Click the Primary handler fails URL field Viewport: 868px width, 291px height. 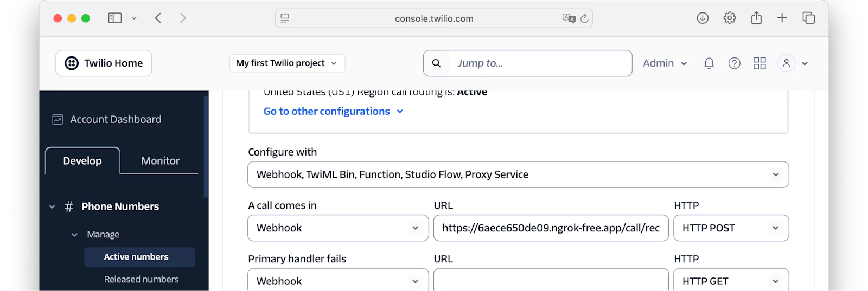[551, 280]
